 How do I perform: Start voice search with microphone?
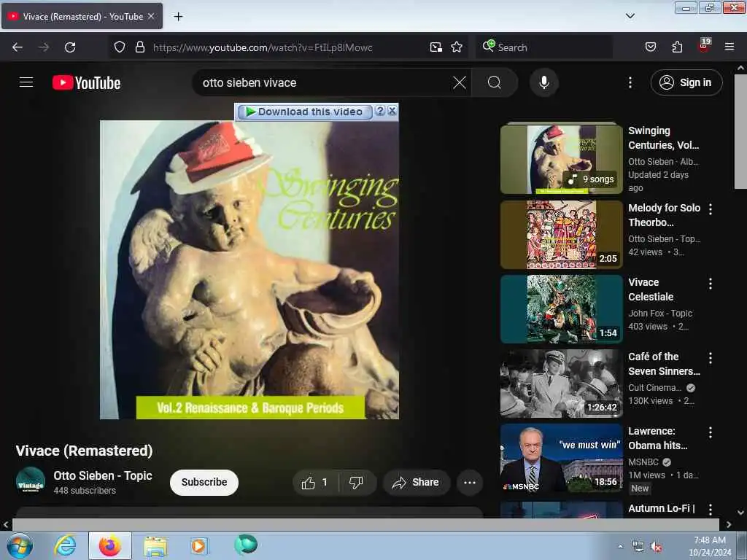(x=543, y=83)
